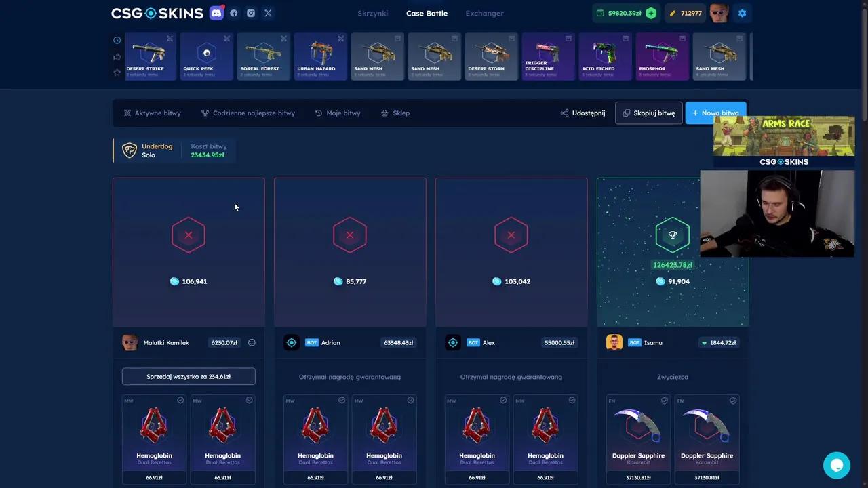The height and width of the screenshot is (488, 868).
Task: Open the Desert Strike drop card
Action: click(x=151, y=56)
